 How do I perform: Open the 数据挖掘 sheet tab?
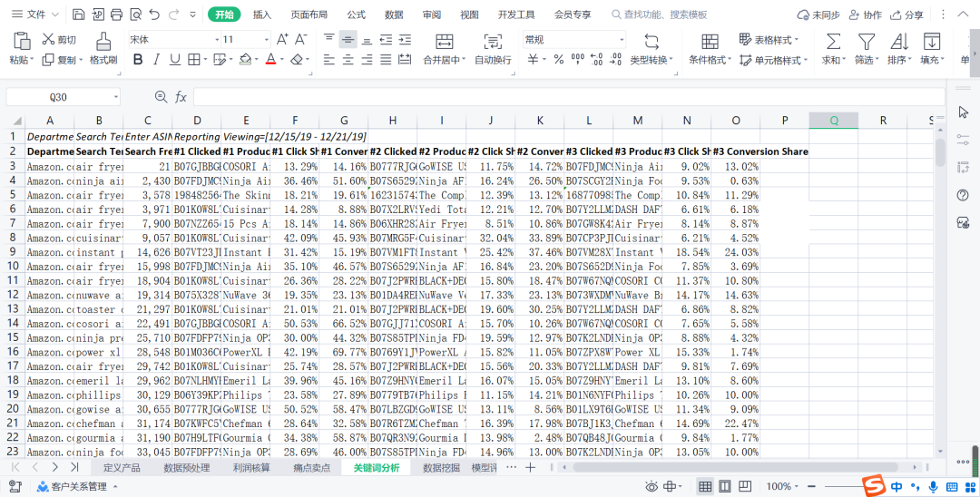[x=441, y=468]
